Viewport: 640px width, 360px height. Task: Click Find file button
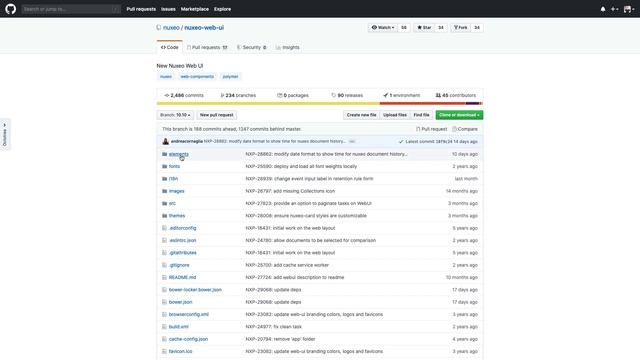click(x=421, y=115)
